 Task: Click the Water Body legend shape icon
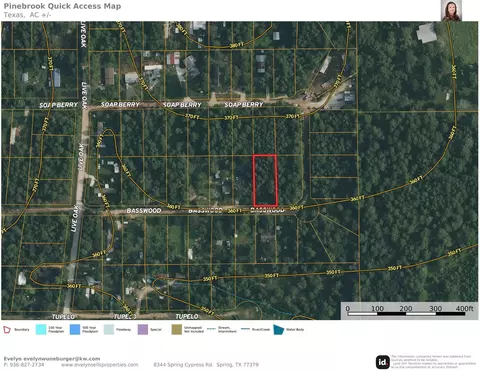279,330
